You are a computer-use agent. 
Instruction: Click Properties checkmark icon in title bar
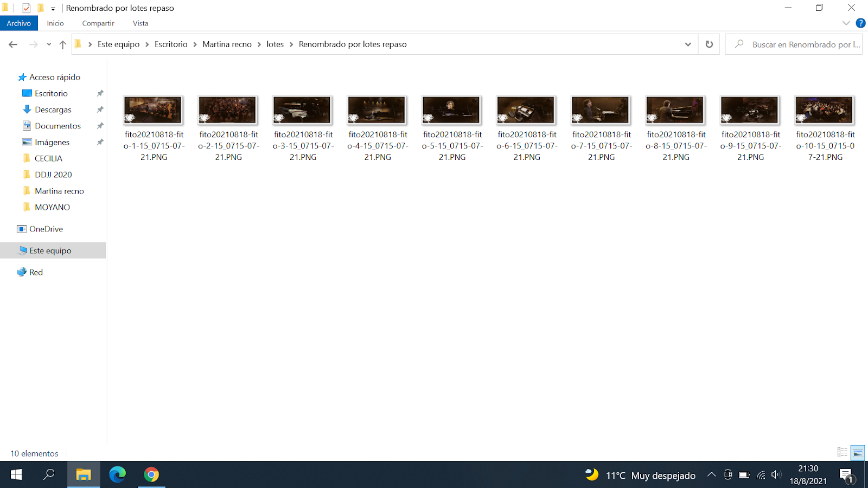(x=26, y=8)
